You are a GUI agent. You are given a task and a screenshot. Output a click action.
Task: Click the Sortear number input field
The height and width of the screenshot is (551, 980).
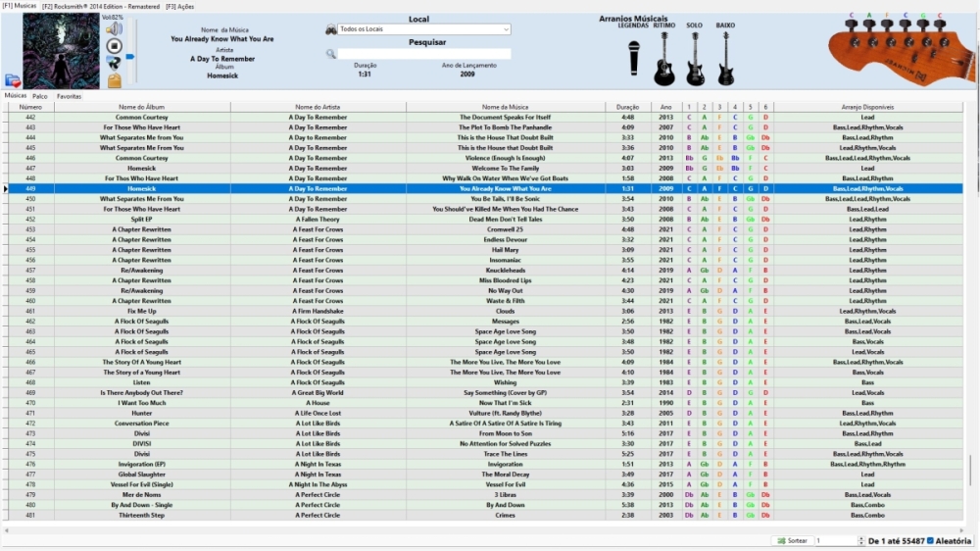836,540
